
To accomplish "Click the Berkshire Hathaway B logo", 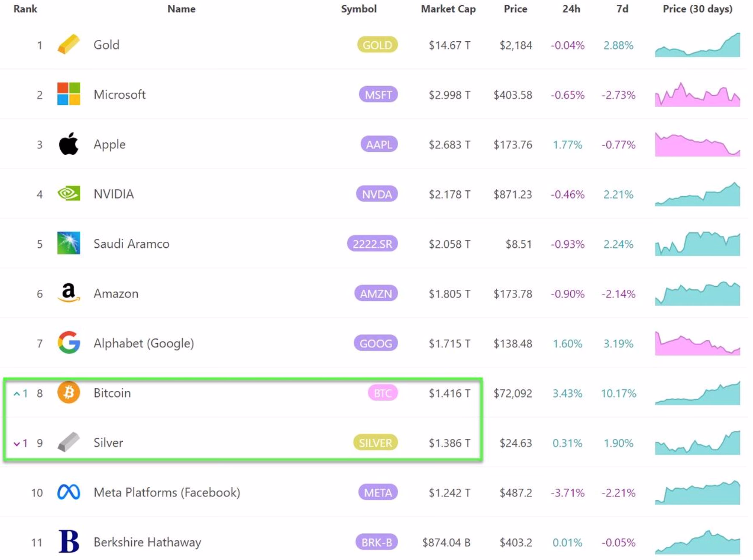I will [x=68, y=542].
